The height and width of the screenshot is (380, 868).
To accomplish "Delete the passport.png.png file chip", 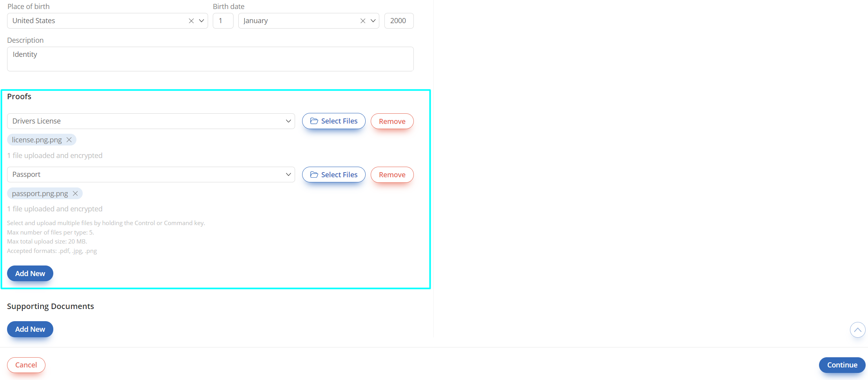I will [x=75, y=193].
